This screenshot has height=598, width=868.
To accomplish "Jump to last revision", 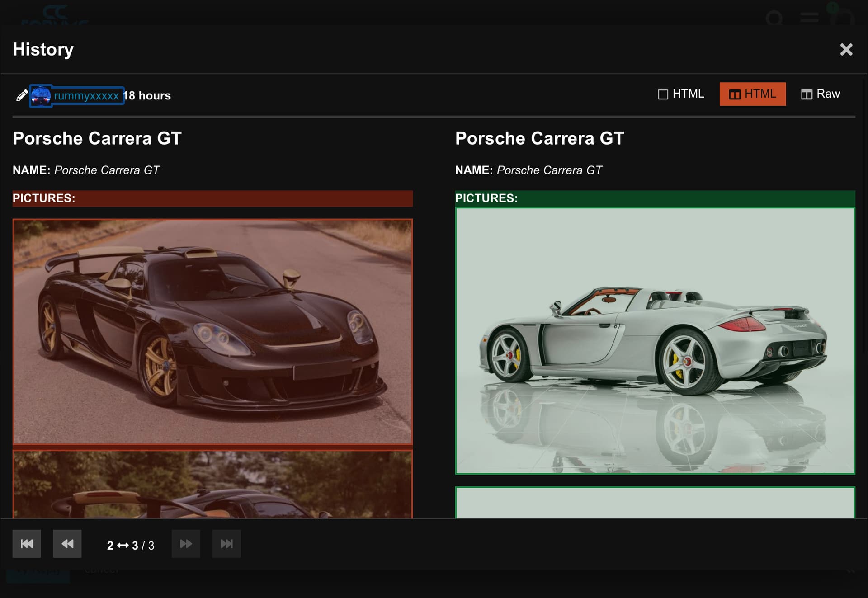I will pos(226,544).
